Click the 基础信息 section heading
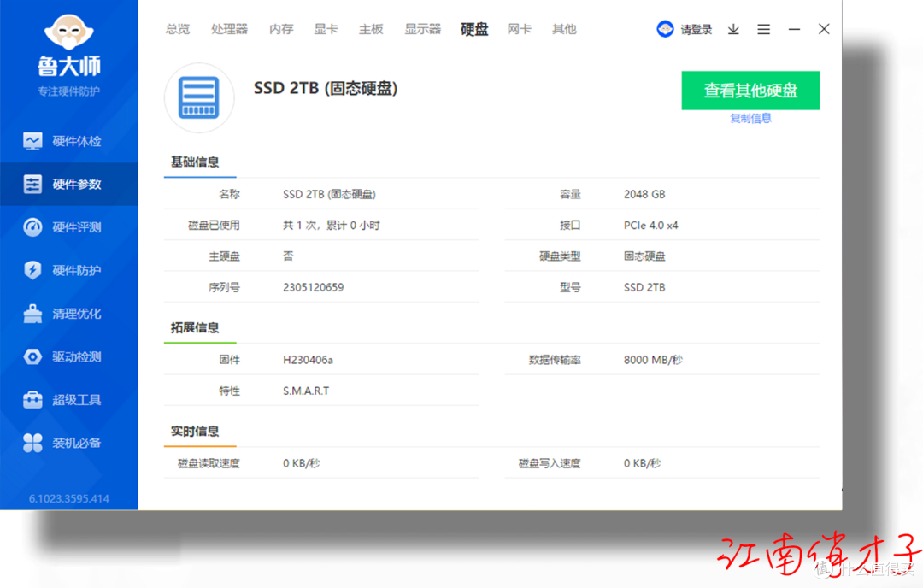Viewport: 923px width, 588px height. coord(195,162)
